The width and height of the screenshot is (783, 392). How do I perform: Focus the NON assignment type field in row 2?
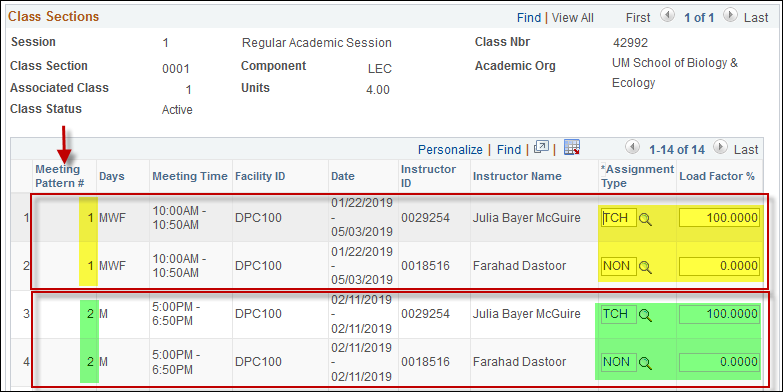coord(619,266)
